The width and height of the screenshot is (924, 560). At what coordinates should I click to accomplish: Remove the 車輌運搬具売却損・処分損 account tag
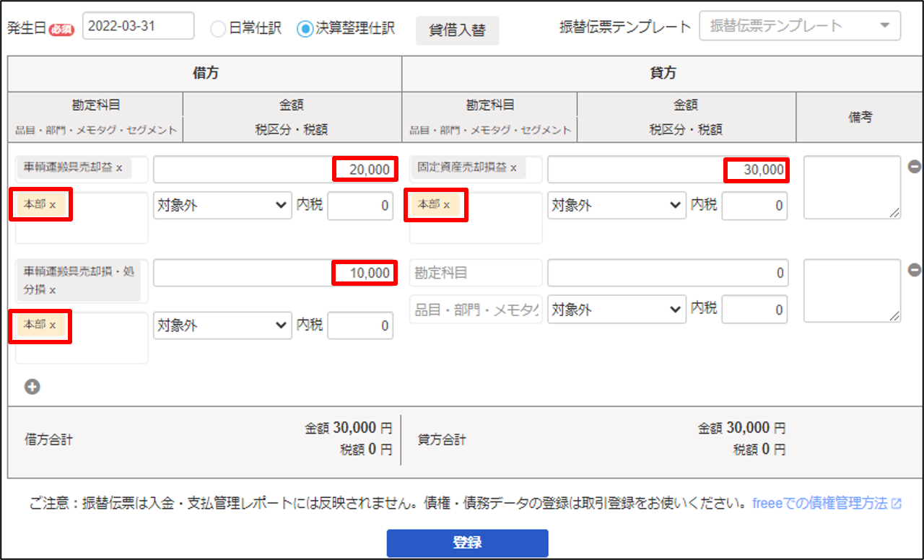tap(53, 289)
